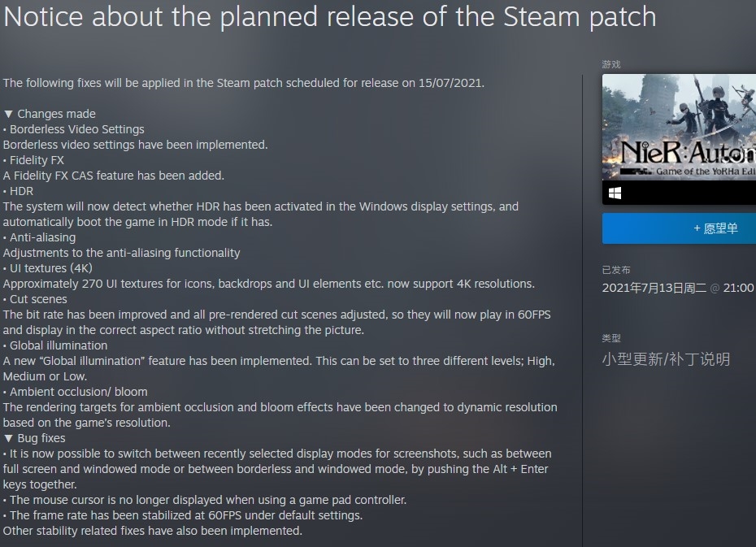The height and width of the screenshot is (547, 756).
Task: Click the Anti-aliasing bullet heading
Action: point(42,237)
